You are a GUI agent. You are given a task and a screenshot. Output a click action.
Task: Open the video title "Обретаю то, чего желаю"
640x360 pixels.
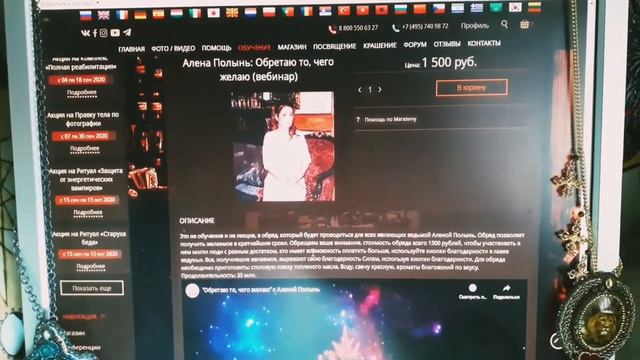point(261,290)
